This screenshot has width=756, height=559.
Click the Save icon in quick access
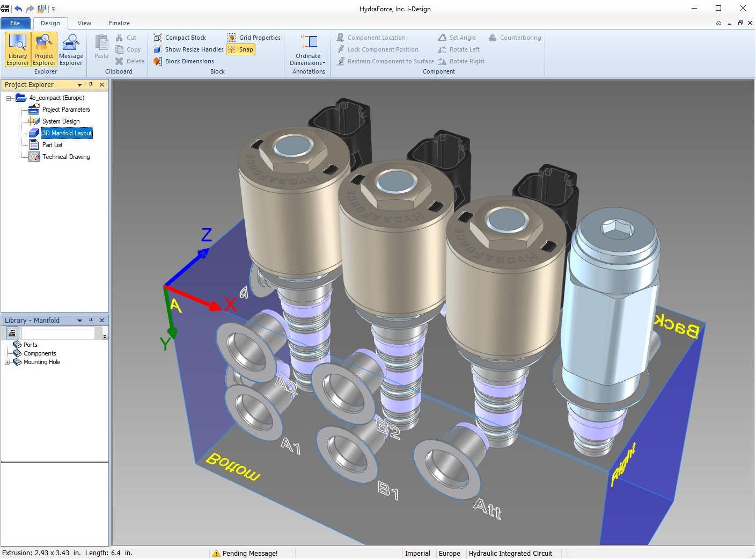coord(42,9)
